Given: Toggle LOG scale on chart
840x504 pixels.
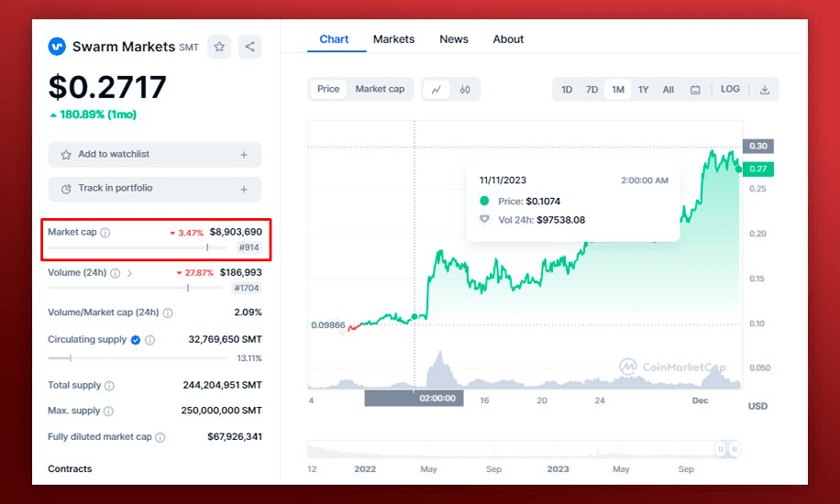Looking at the screenshot, I should pos(730,89).
